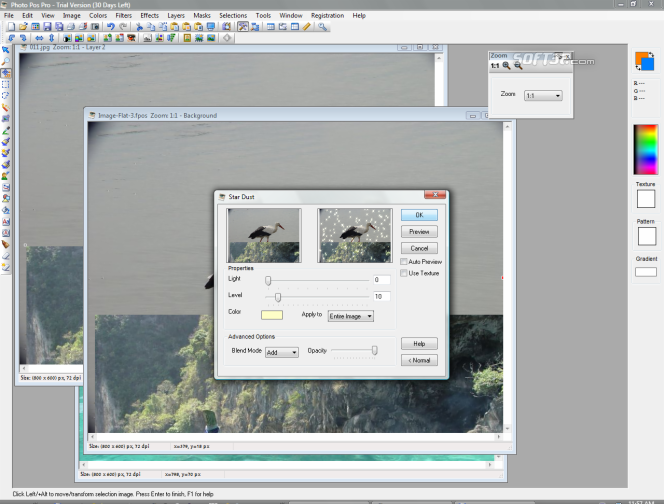Open the Zoom 1:1 dropdown in Zoom panel

click(x=543, y=96)
